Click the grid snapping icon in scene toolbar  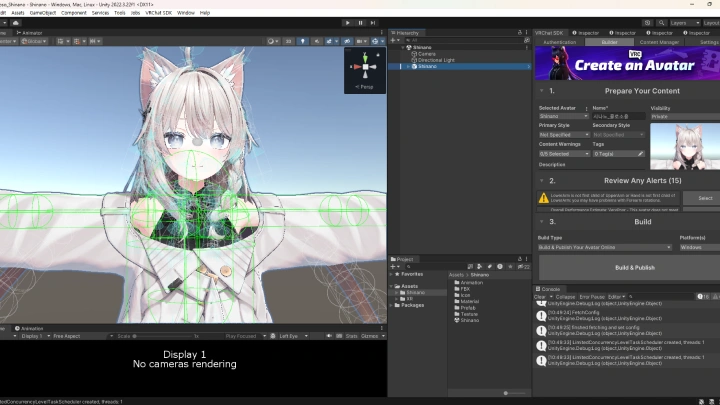tap(62, 41)
